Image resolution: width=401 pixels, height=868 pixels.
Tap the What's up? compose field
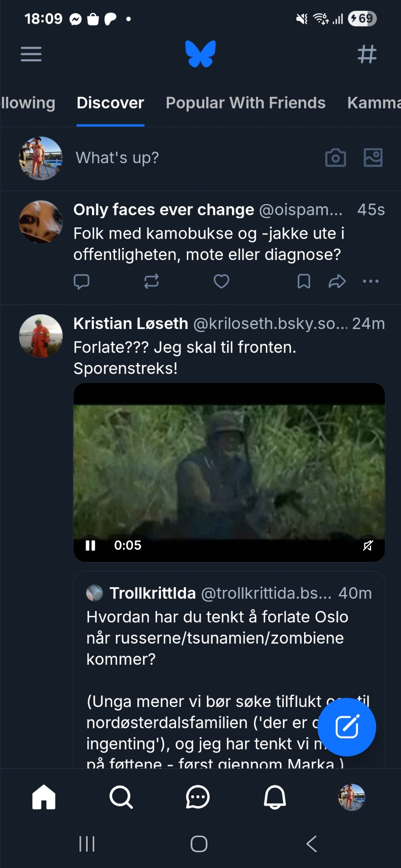pyautogui.click(x=117, y=158)
